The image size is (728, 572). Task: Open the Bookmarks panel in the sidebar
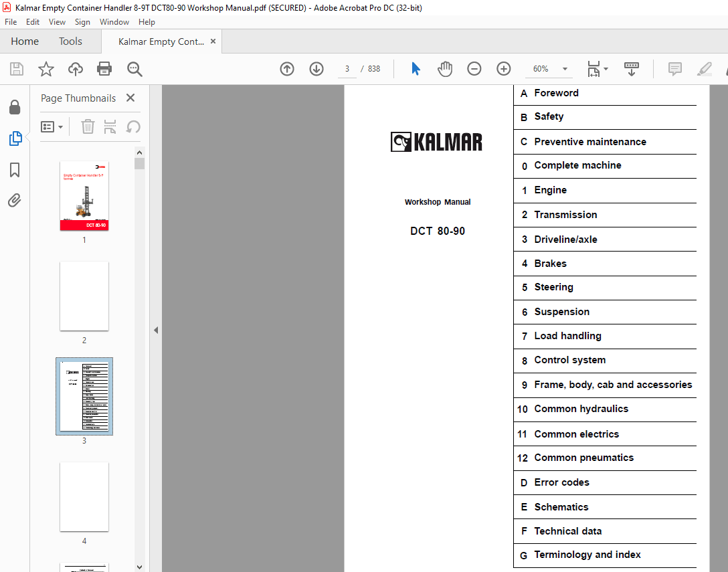pyautogui.click(x=15, y=170)
